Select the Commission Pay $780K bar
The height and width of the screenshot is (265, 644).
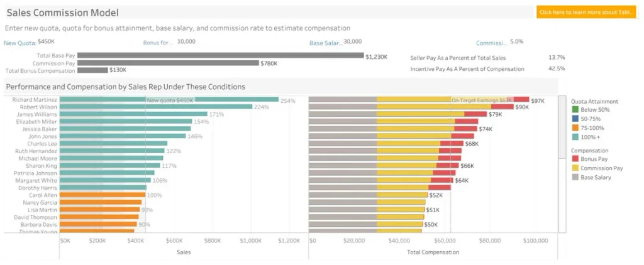(x=169, y=63)
